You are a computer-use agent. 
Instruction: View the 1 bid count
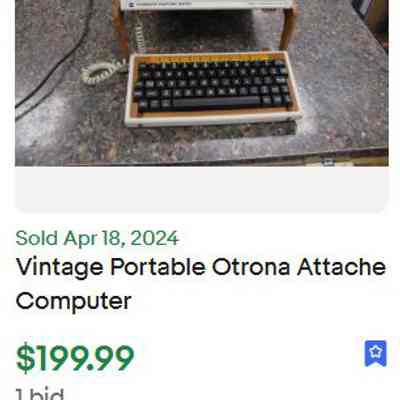pyautogui.click(x=40, y=395)
